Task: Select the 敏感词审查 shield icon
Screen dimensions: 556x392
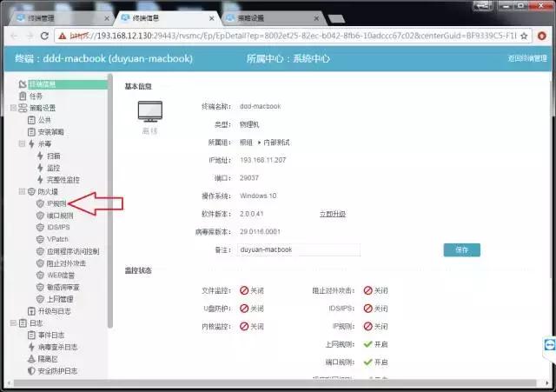Action: pyautogui.click(x=41, y=288)
